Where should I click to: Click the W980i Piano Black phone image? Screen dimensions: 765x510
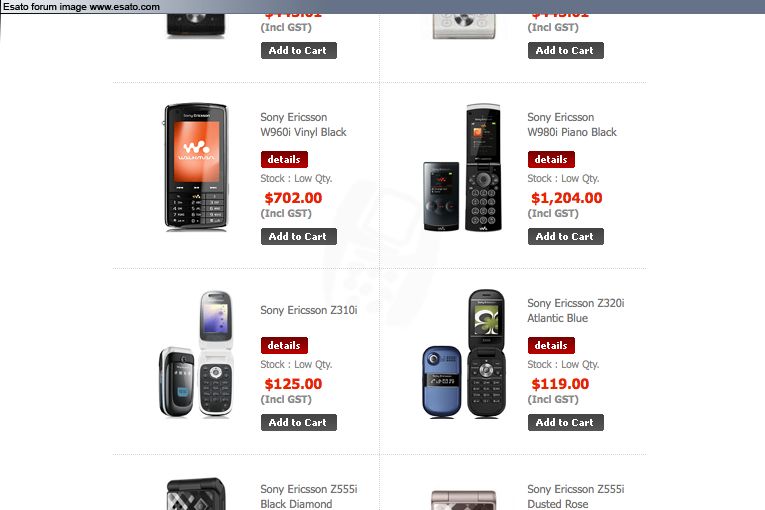click(462, 167)
